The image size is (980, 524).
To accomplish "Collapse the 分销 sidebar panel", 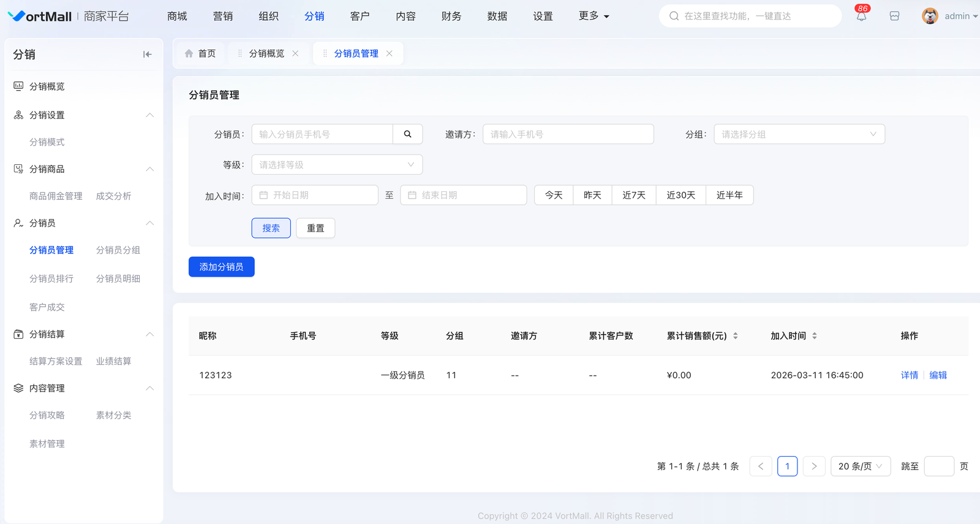I will tap(147, 55).
